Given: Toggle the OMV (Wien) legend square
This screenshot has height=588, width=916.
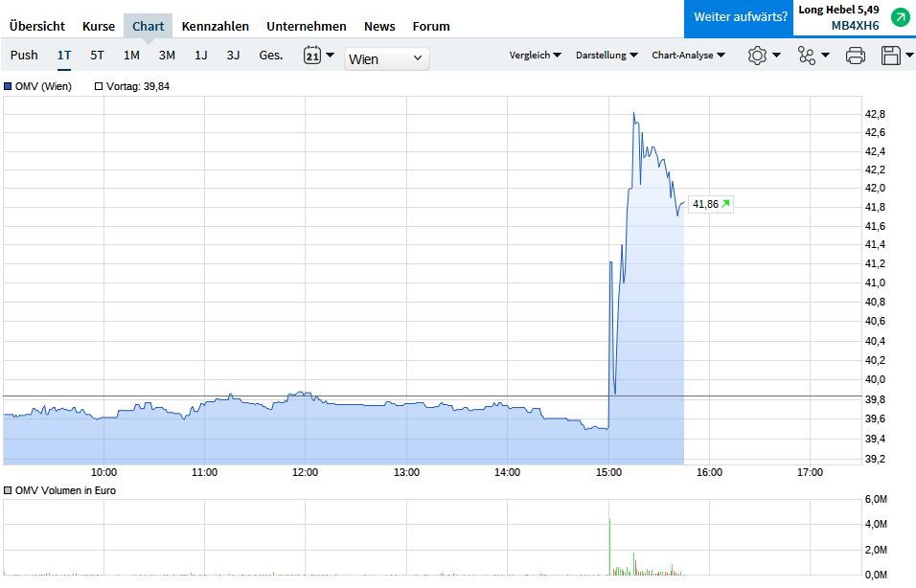Looking at the screenshot, I should 8,86.
